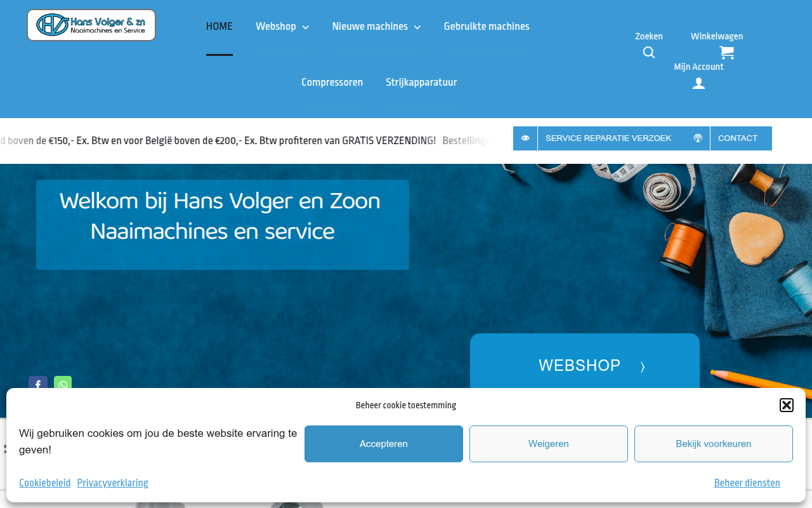
Task: Click the Mijn Account label
Action: pos(698,67)
